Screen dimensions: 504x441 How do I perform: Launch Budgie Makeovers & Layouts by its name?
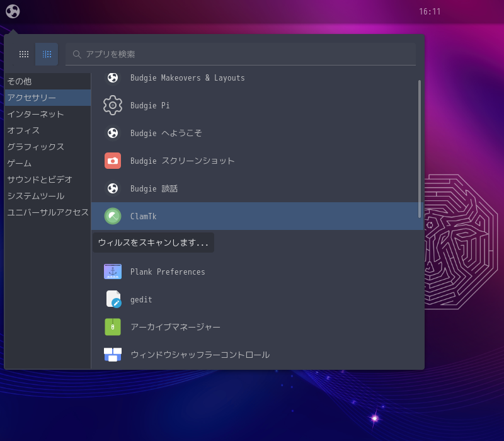pyautogui.click(x=187, y=77)
